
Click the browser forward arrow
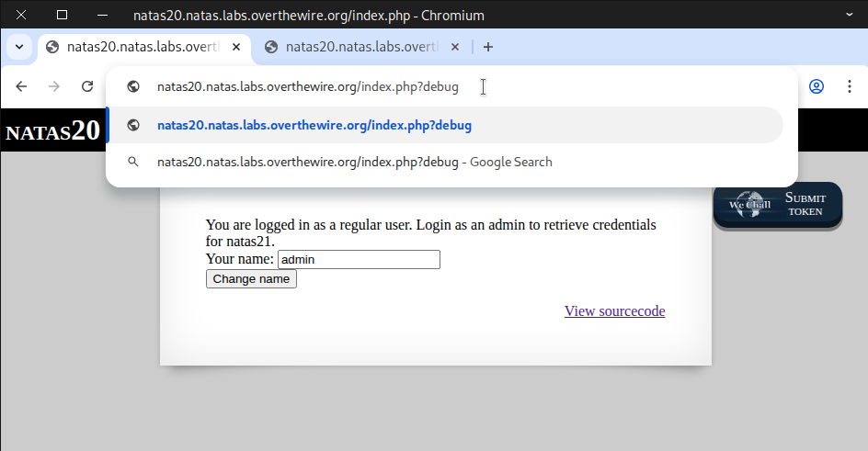coord(54,86)
